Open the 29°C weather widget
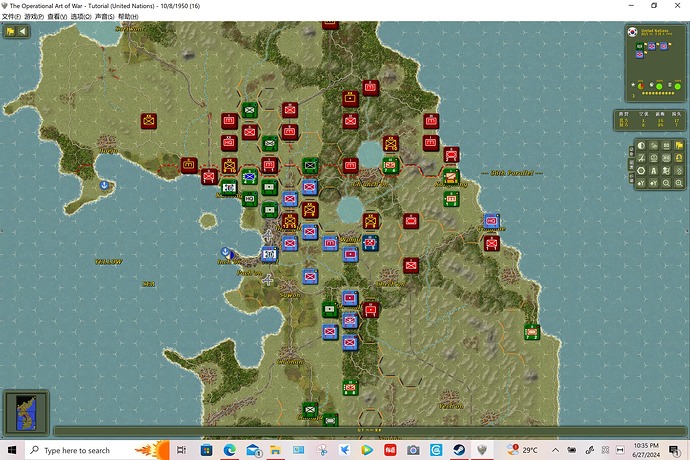This screenshot has height=460, width=690. coord(522,450)
